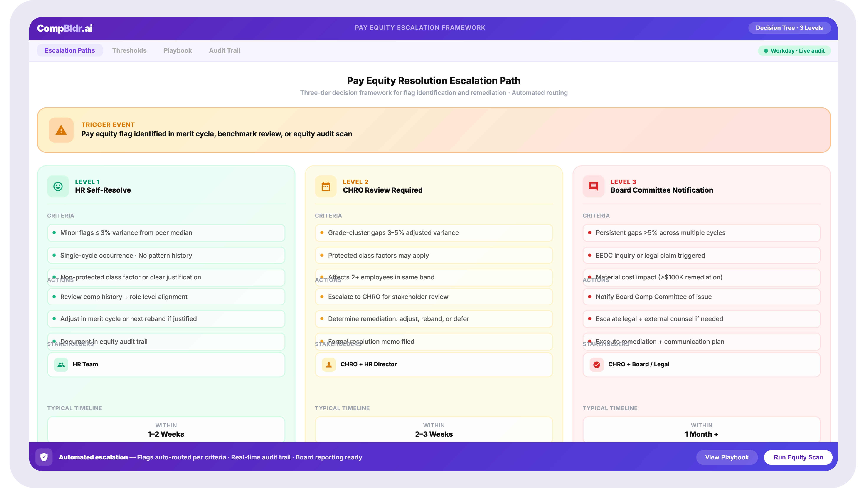Select 'Single-cycle occurrence · No pattern history'
The width and height of the screenshot is (868, 488).
coord(166,255)
